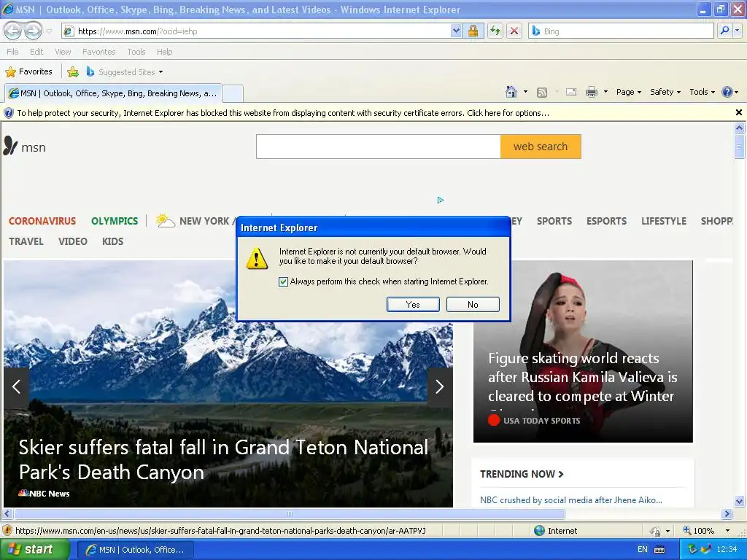The height and width of the screenshot is (560, 747).
Task: Expand the Home button dropdown arrow
Action: click(x=525, y=92)
